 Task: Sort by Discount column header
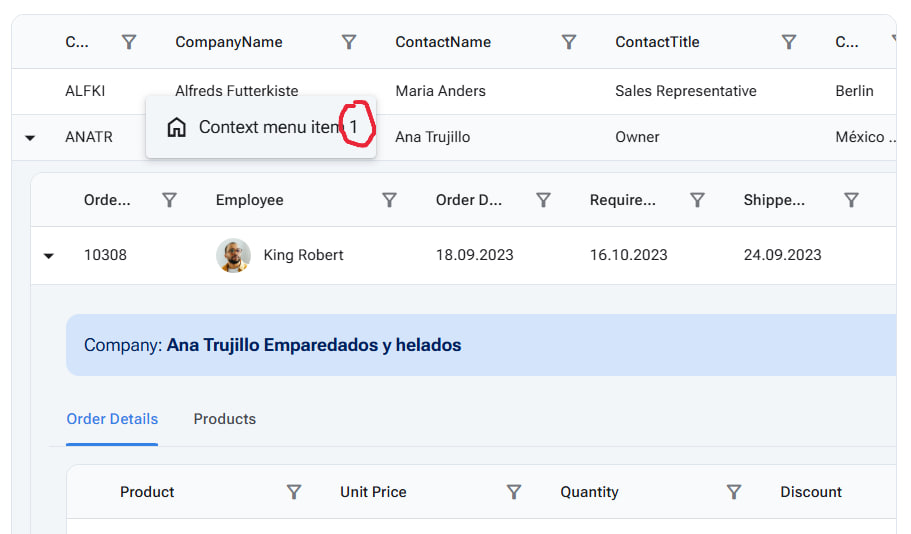pos(811,492)
